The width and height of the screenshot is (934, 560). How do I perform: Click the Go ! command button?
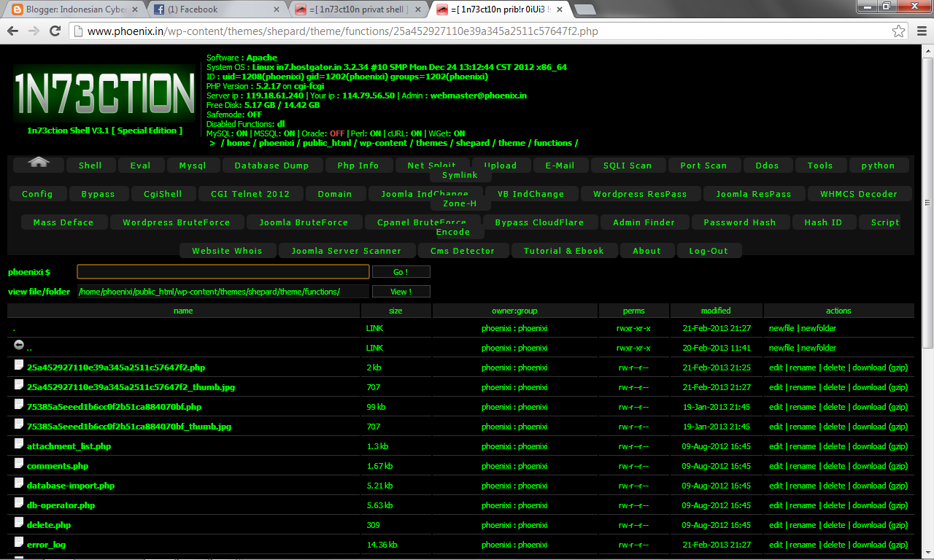click(401, 272)
